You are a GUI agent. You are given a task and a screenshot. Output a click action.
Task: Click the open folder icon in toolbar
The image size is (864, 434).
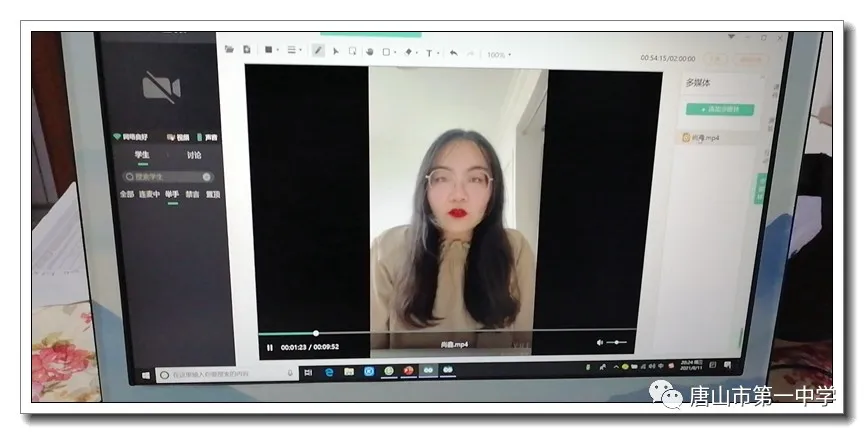229,48
